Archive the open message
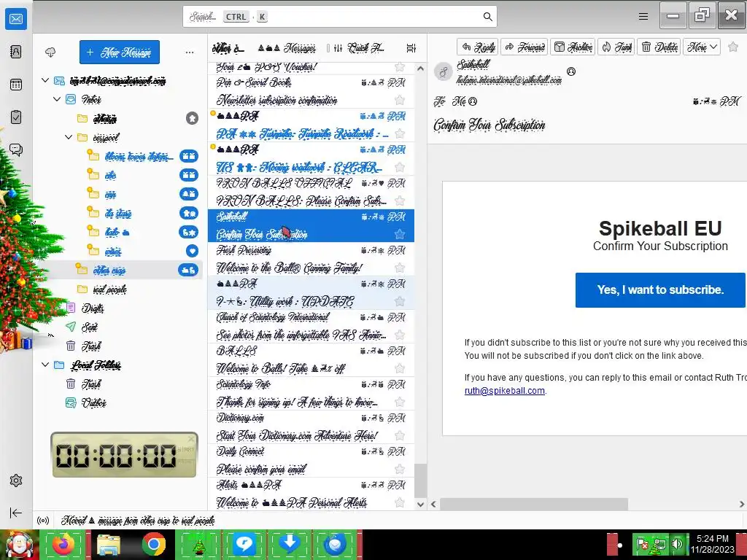 click(x=573, y=47)
